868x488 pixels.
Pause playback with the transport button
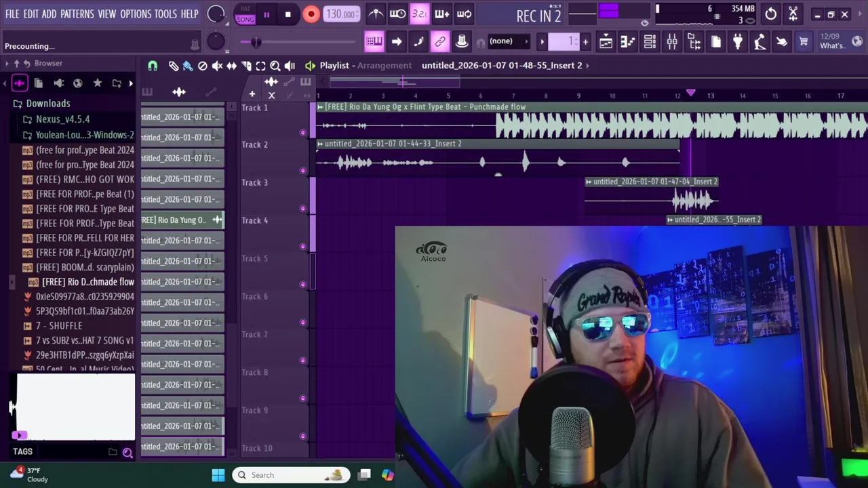pos(267,14)
